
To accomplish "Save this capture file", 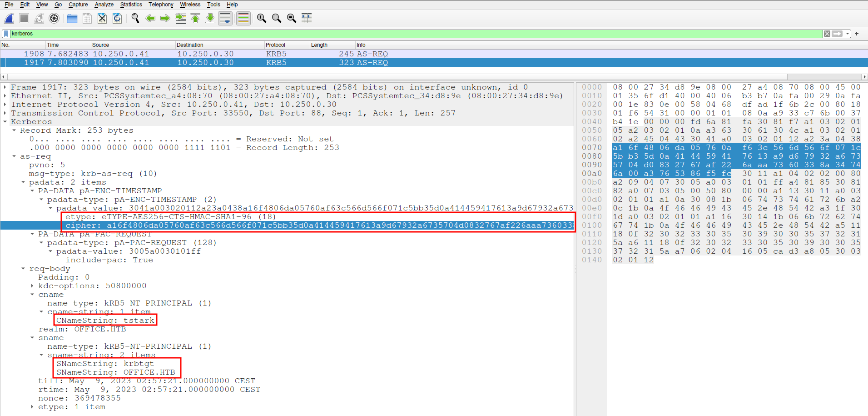I will 87,18.
